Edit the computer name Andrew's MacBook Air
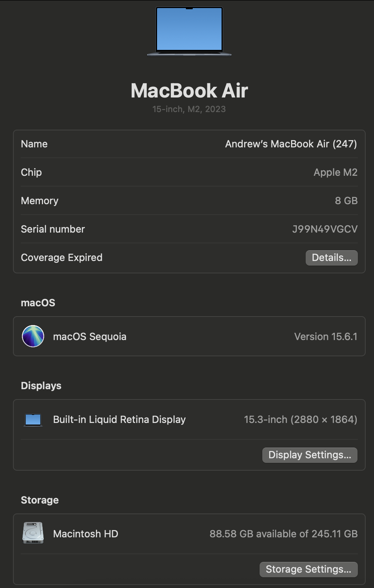The image size is (374, 588). 291,144
